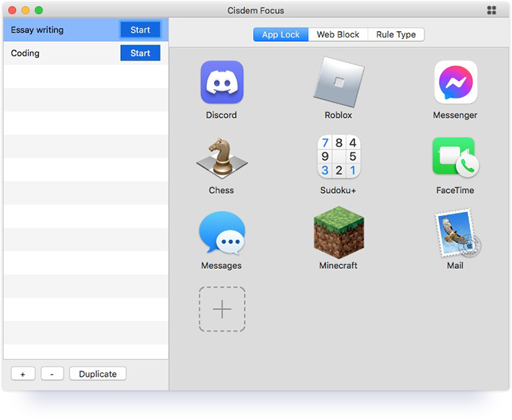Start the Coding session

[140, 53]
